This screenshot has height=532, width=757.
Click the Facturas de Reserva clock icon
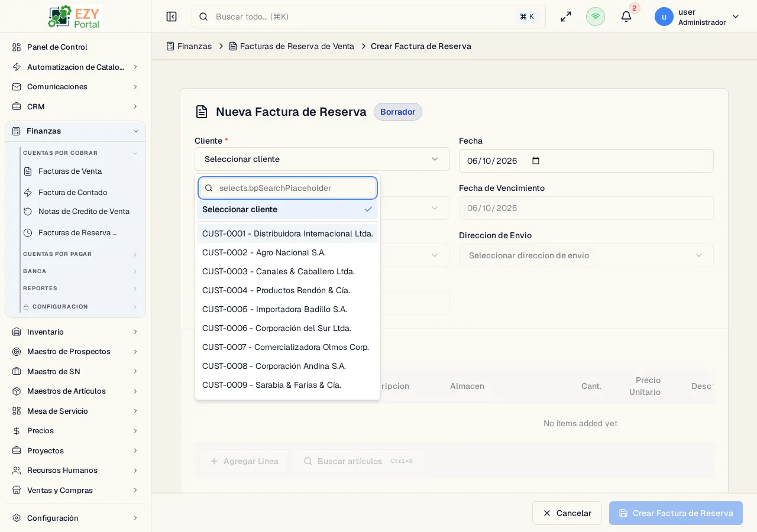point(28,232)
